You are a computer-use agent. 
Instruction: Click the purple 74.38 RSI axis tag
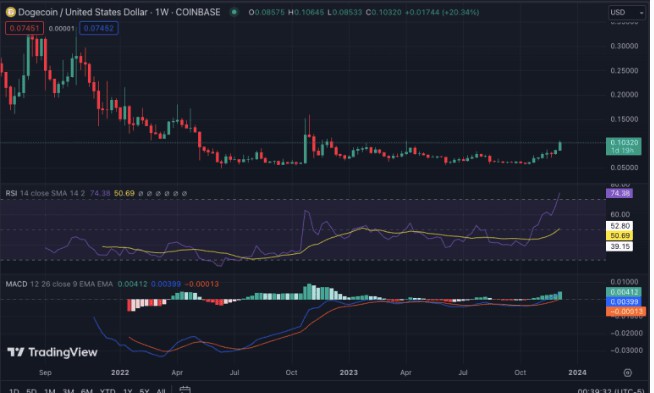click(619, 193)
